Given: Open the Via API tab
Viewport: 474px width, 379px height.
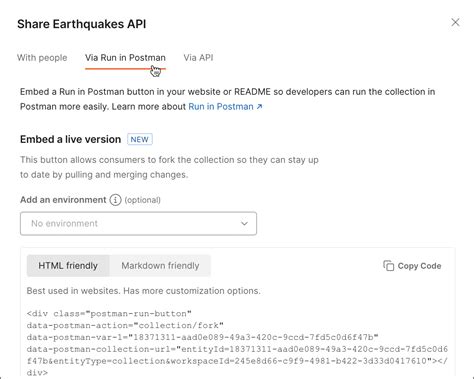Looking at the screenshot, I should tap(198, 58).
